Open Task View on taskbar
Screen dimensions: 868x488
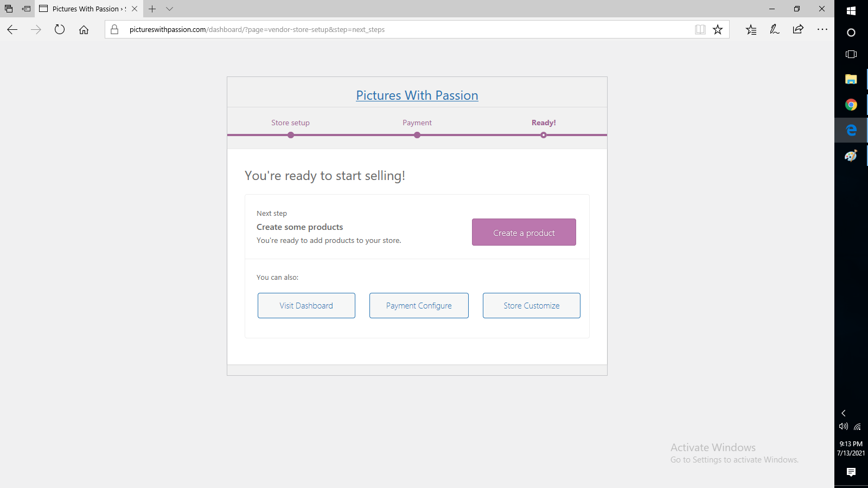pos(851,54)
